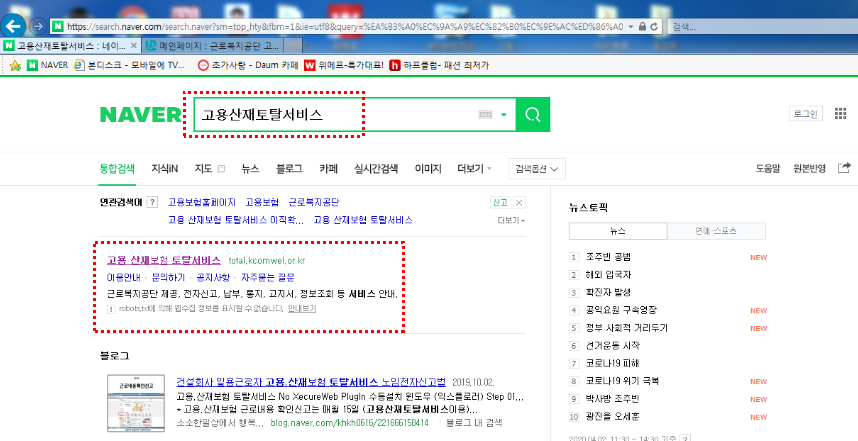
Task: Click the 공지사항 sub-link
Action: (x=213, y=277)
